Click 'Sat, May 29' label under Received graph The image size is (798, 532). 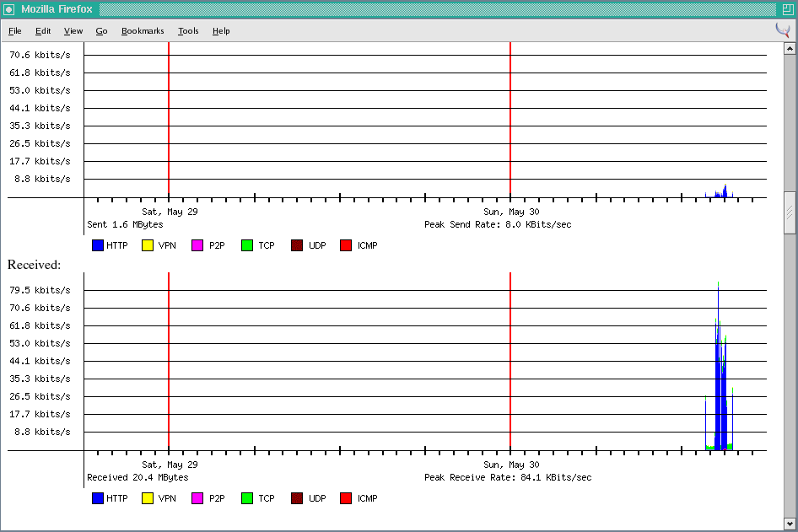(170, 465)
